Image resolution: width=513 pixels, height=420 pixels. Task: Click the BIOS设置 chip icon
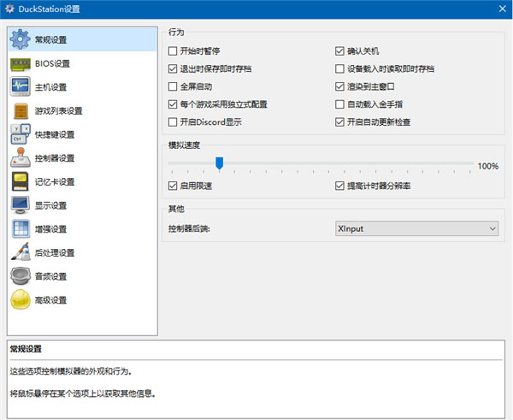[x=21, y=63]
